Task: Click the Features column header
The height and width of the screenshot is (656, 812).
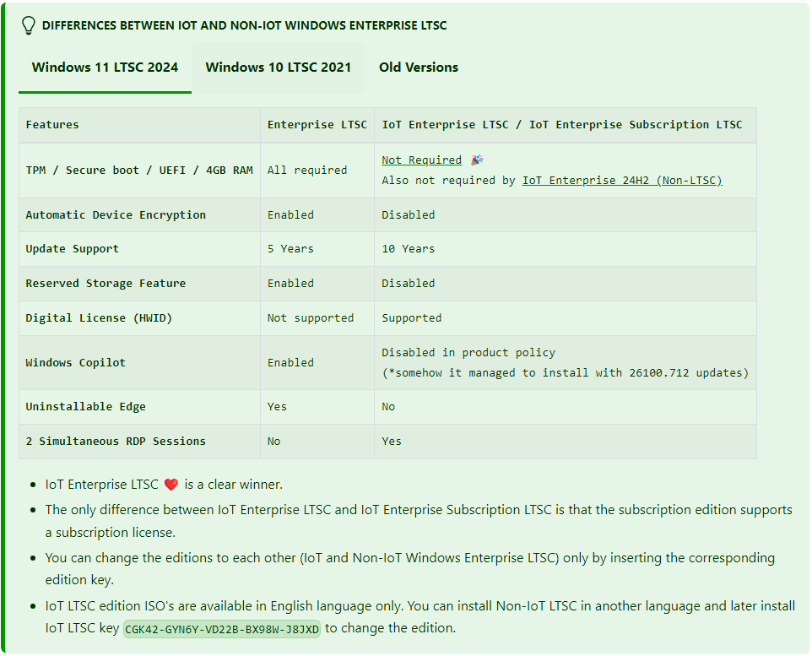Action: 52,125
